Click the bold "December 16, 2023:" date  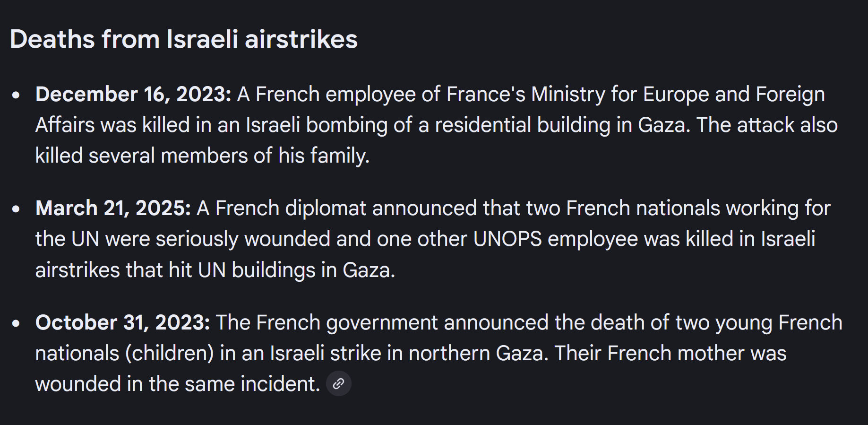tap(133, 95)
